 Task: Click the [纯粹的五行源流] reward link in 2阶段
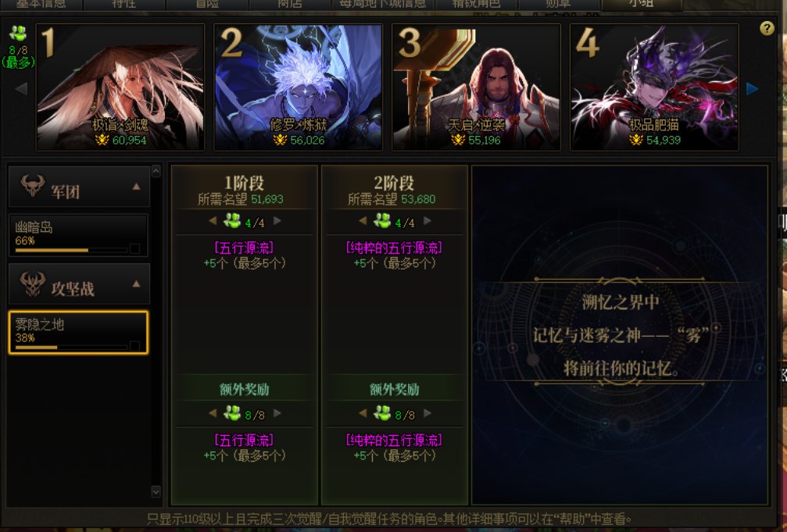[x=394, y=248]
